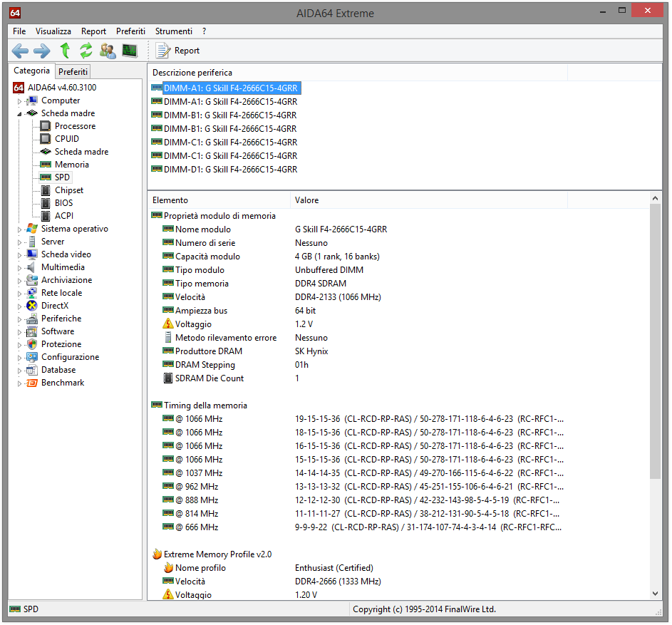Image resolution: width=672 pixels, height=625 pixels.
Task: Expand the DirectX tree node
Action: pyautogui.click(x=19, y=306)
